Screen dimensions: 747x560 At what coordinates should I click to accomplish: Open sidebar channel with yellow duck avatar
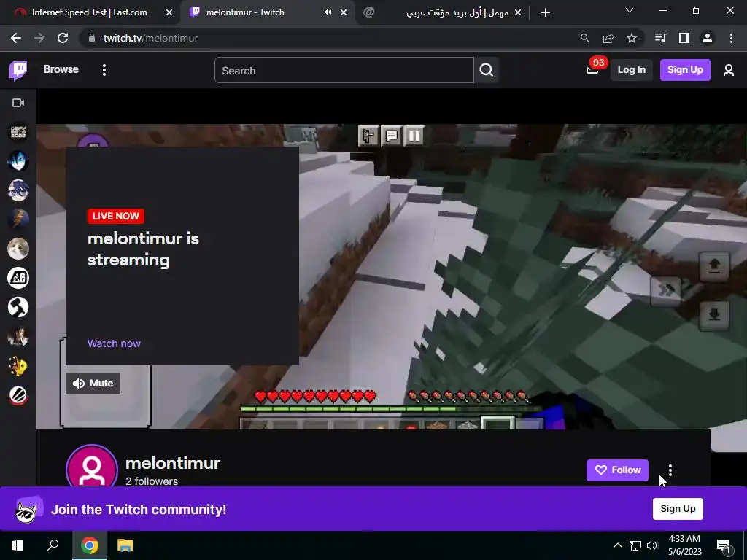click(x=18, y=366)
